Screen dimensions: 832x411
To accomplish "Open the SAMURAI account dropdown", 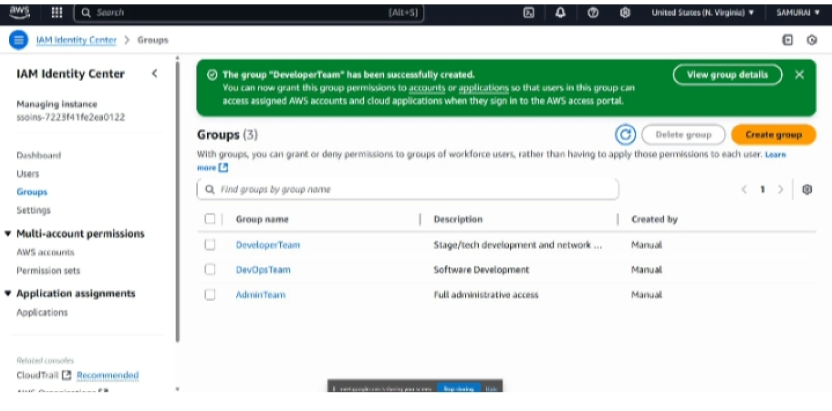I will 798,13.
